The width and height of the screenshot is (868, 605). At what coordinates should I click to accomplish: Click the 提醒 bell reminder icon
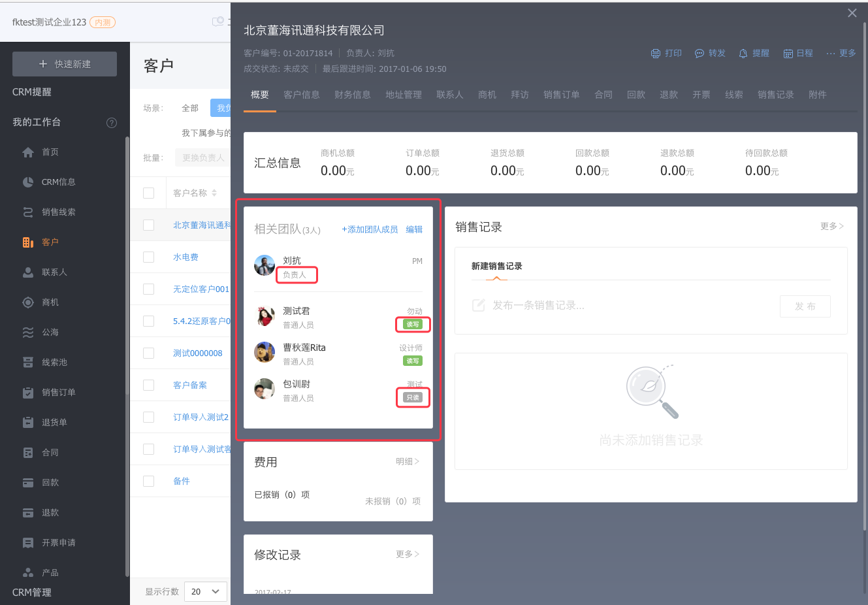(743, 54)
